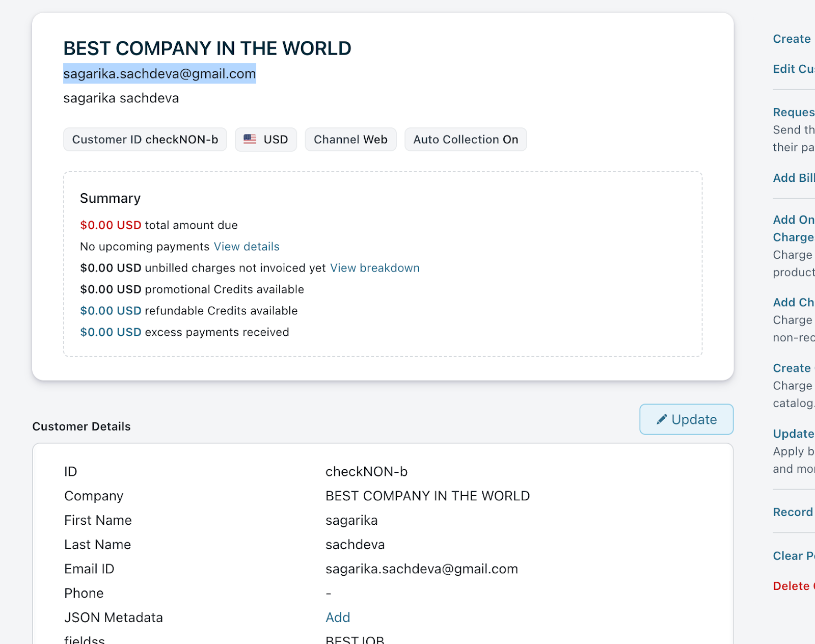
Task: Click the highlighted email address at top
Action: [x=159, y=74]
